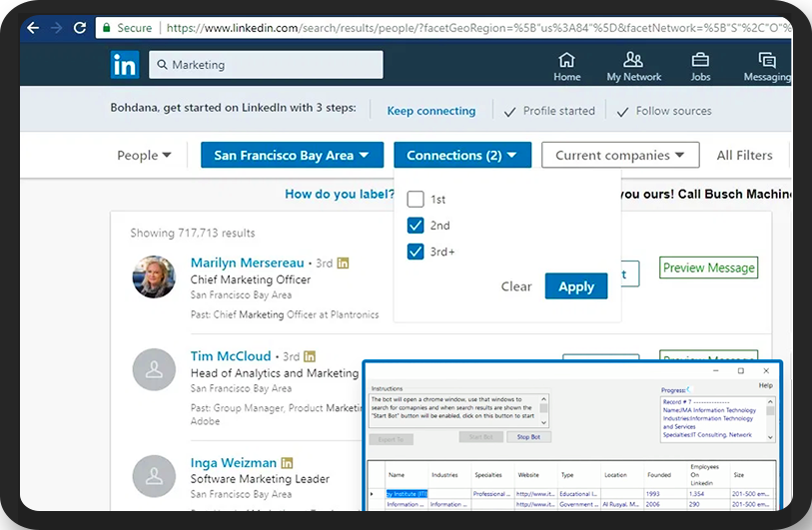812x530 pixels.
Task: Open All Filters
Action: (744, 156)
